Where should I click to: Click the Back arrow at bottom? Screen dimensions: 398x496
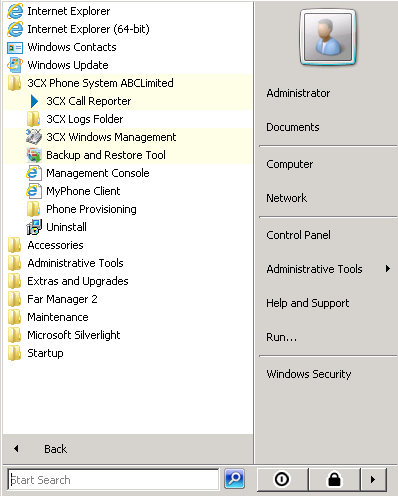point(16,449)
